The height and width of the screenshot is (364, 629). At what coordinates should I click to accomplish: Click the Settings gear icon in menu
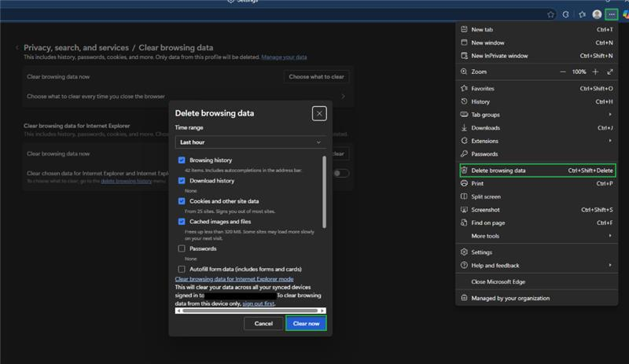(x=464, y=252)
